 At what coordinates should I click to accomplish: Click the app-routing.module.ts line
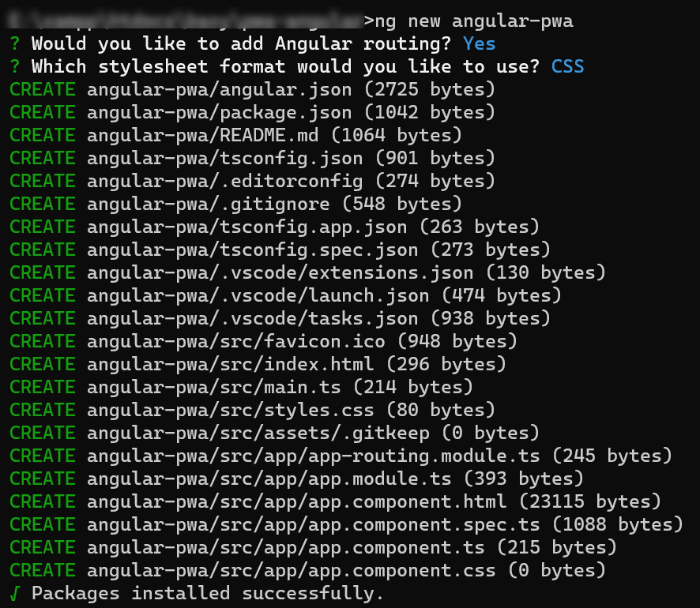pos(341,456)
